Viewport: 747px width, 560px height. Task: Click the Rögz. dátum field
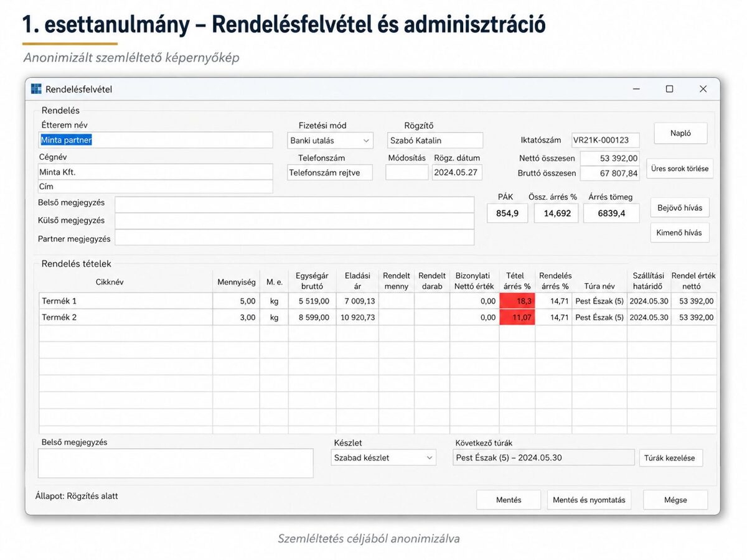tap(457, 172)
